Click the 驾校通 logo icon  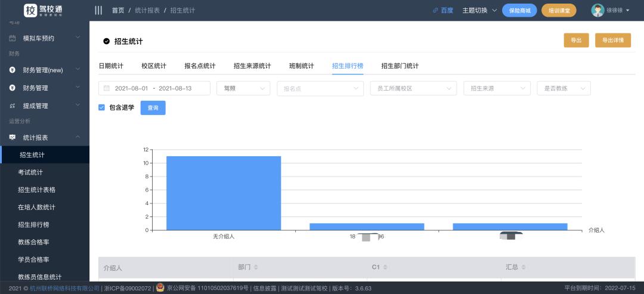click(x=30, y=10)
